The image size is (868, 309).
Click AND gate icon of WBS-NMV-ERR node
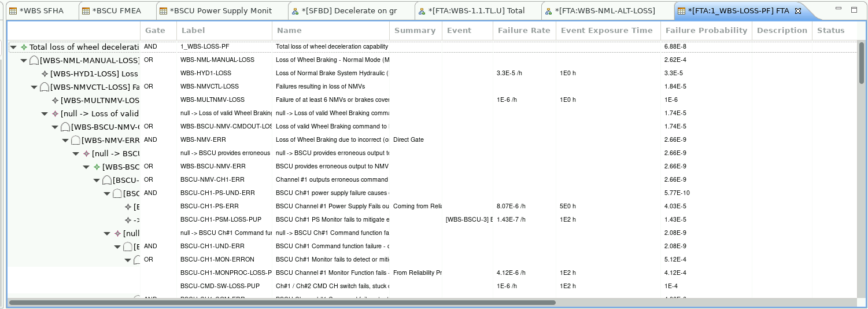76,140
